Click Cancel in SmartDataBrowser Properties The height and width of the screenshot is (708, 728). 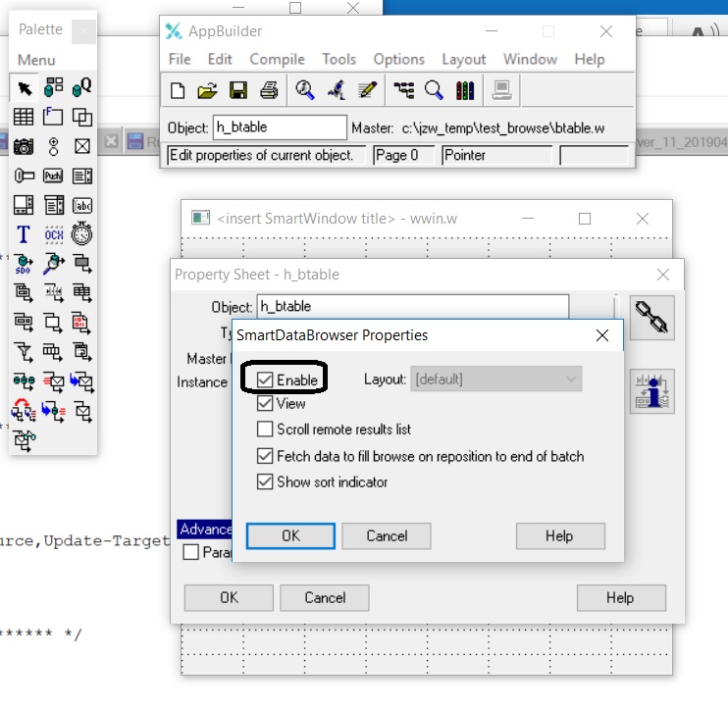point(387,535)
